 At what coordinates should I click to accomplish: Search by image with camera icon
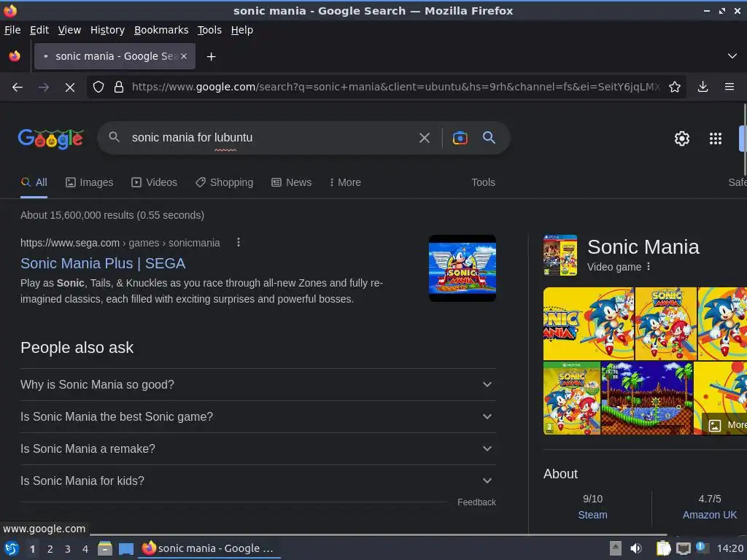point(460,138)
